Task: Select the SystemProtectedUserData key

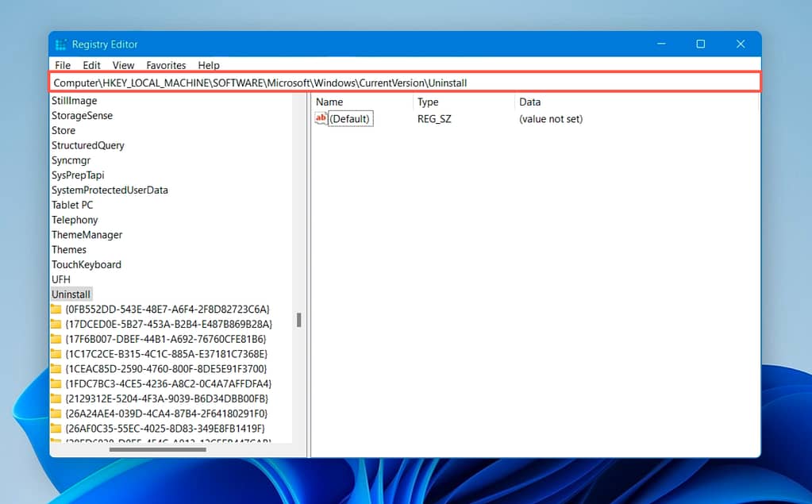Action: coord(110,190)
